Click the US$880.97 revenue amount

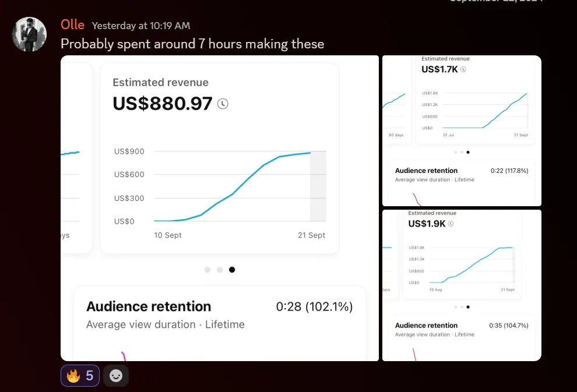point(163,103)
